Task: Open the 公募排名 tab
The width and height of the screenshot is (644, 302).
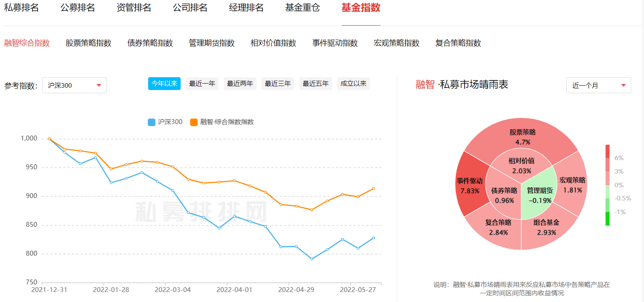Action: 78,8
